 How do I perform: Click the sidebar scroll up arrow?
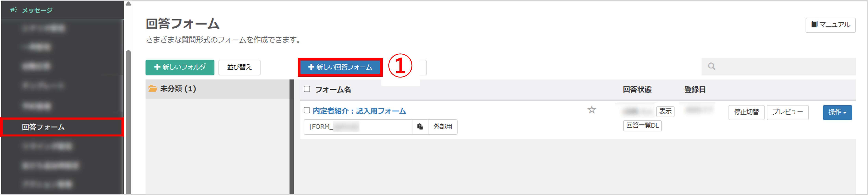click(128, 4)
